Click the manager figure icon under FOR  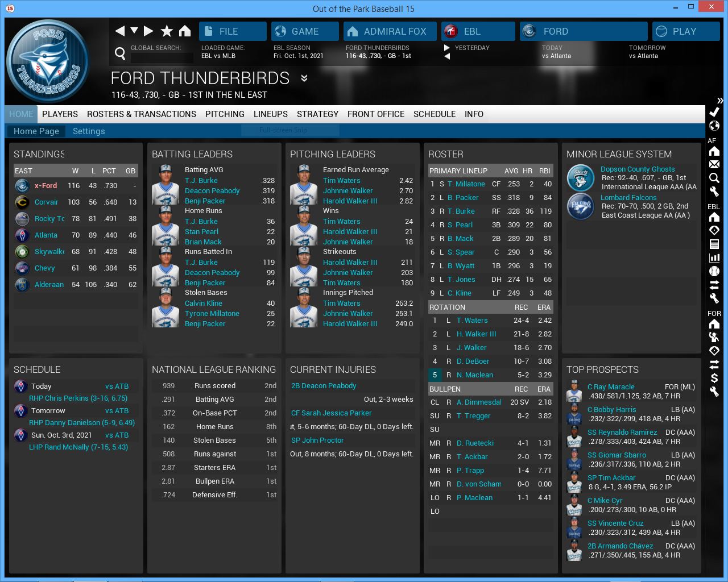coord(714,337)
